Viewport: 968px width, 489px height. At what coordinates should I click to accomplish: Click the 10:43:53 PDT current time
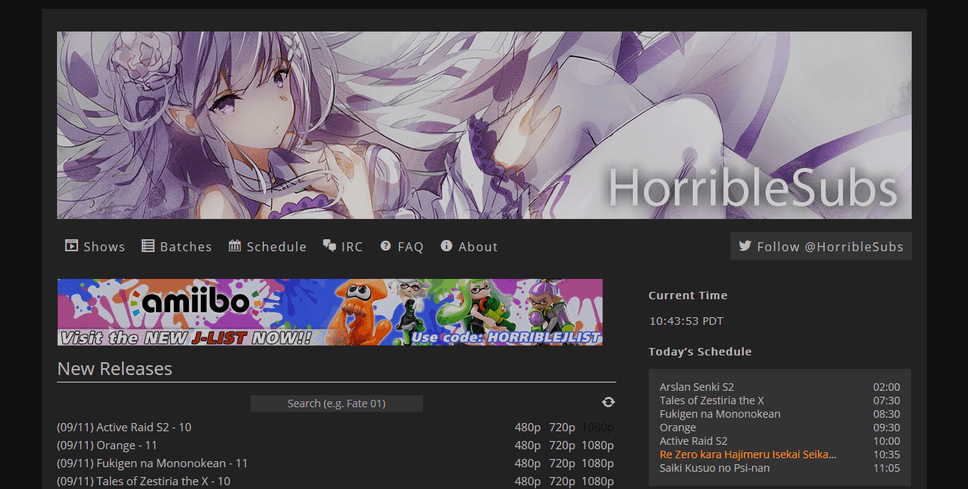[x=686, y=321]
